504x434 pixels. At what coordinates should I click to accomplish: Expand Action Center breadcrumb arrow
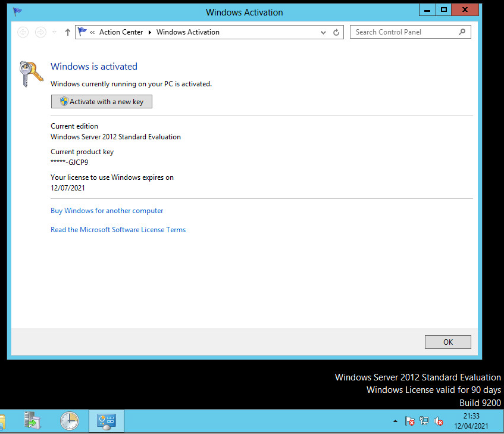(x=150, y=32)
